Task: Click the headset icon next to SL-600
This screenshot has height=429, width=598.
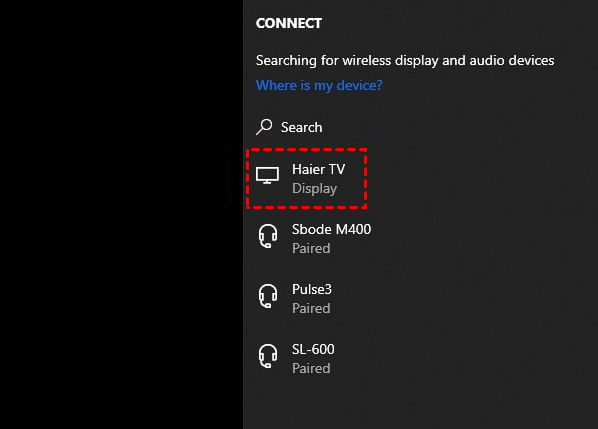Action: 268,356
